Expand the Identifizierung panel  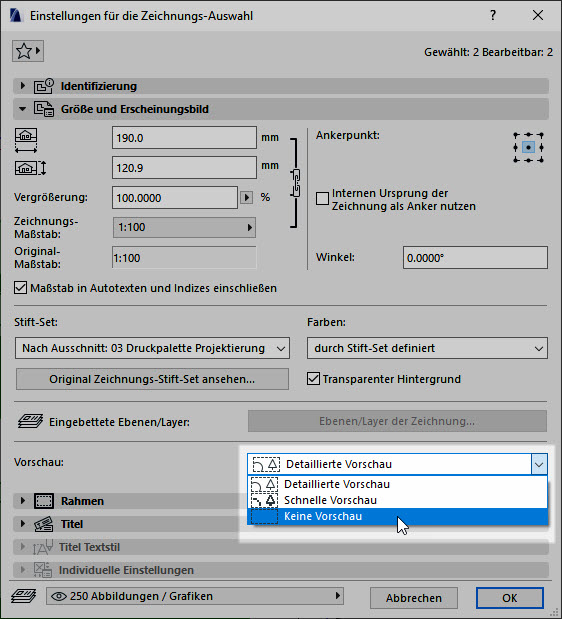(x=22, y=86)
